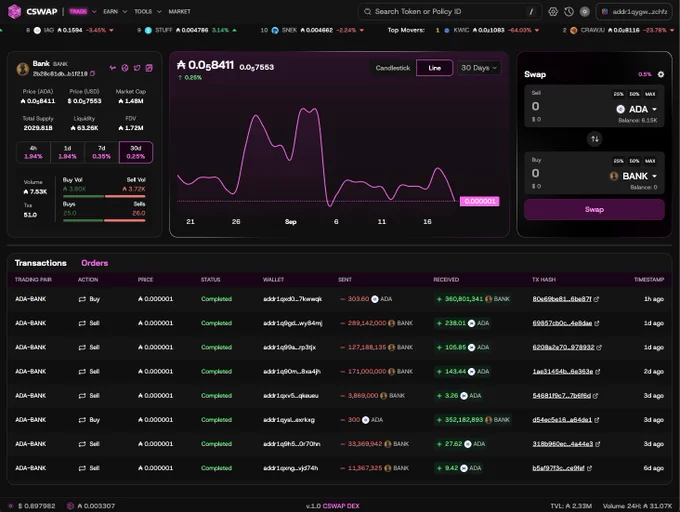Open tx hash 80e69be81..6be87f link
The width and height of the screenshot is (680, 512).
tap(562, 299)
